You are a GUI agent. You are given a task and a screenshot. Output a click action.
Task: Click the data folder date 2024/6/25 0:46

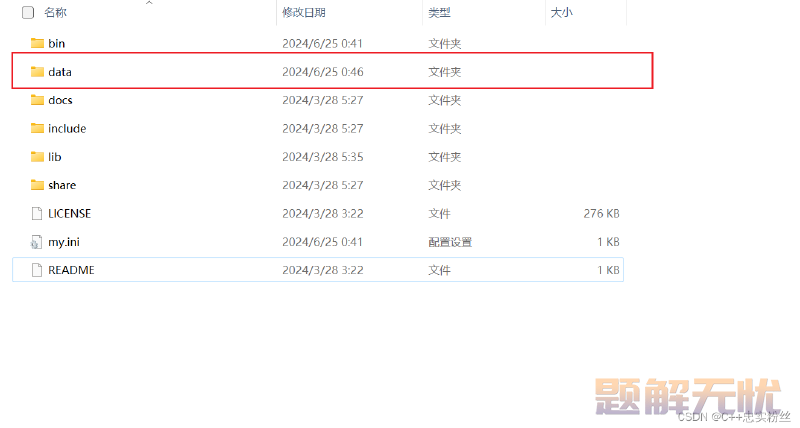click(323, 72)
